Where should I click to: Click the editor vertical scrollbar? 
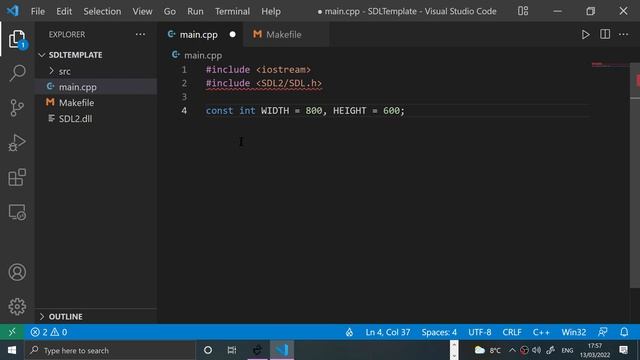635,176
